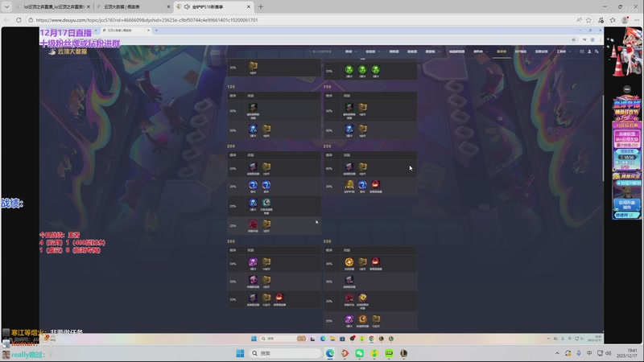Click the 中 input method indicator in the tray
644x362 pixels.
(x=589, y=353)
